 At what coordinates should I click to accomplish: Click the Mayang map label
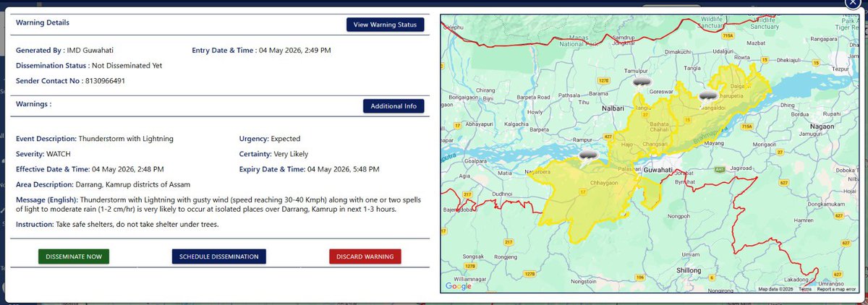[x=714, y=145]
